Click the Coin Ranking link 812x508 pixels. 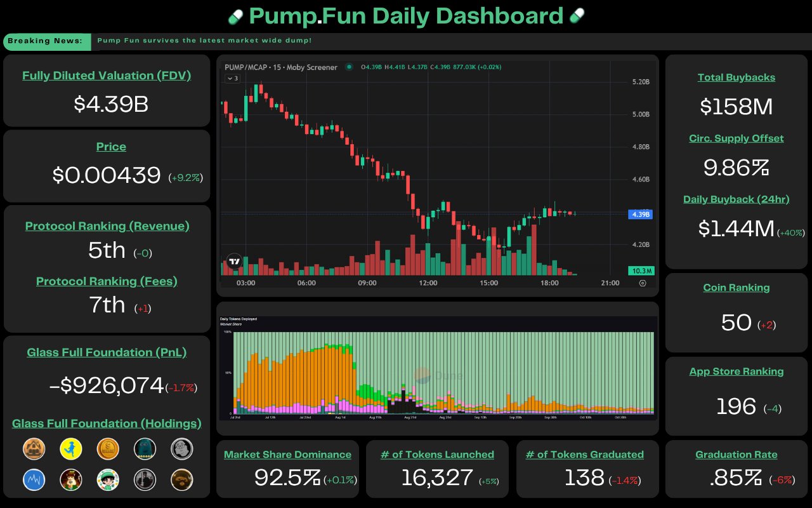737,288
